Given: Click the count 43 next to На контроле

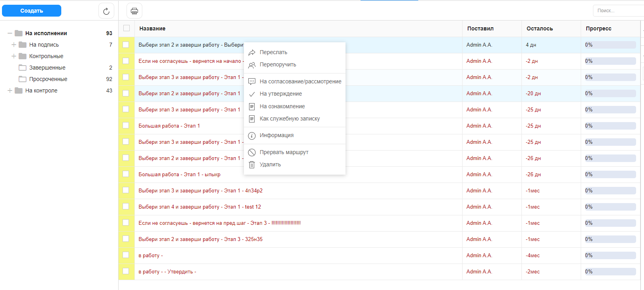Looking at the screenshot, I should point(109,90).
